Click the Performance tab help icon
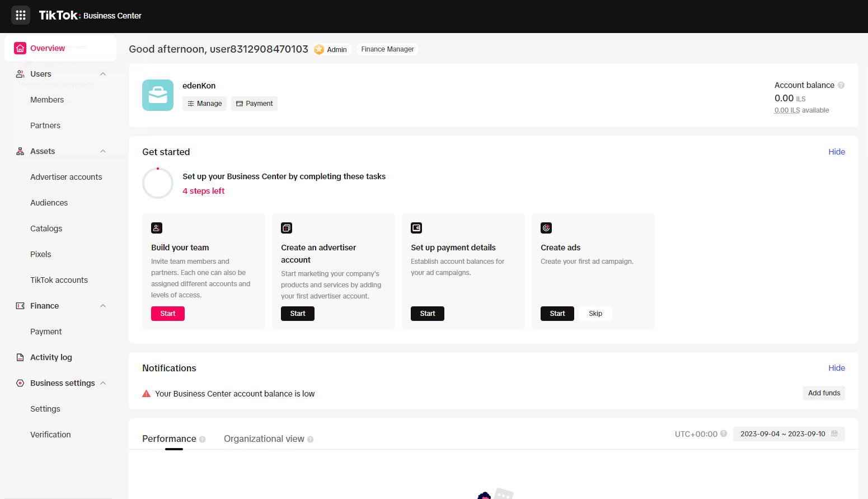Screen dimensions: 868x499 203,440
